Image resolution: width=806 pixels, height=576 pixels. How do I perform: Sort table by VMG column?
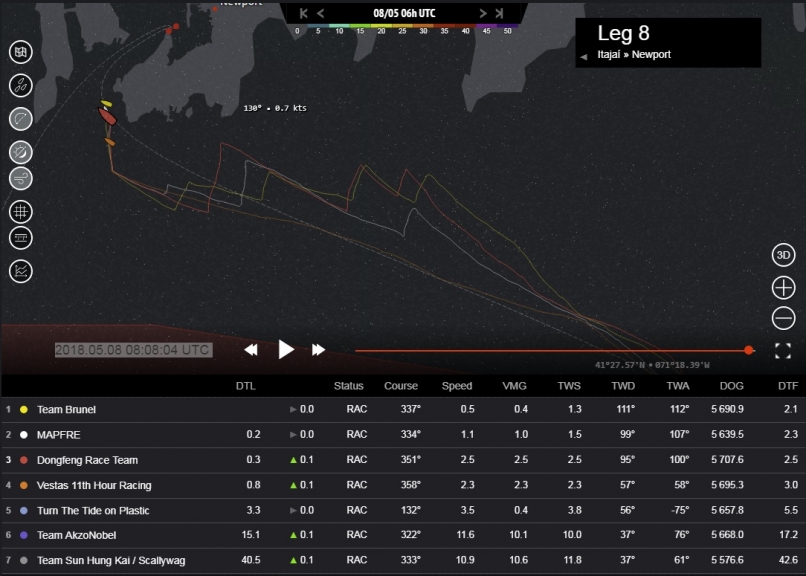click(x=514, y=386)
